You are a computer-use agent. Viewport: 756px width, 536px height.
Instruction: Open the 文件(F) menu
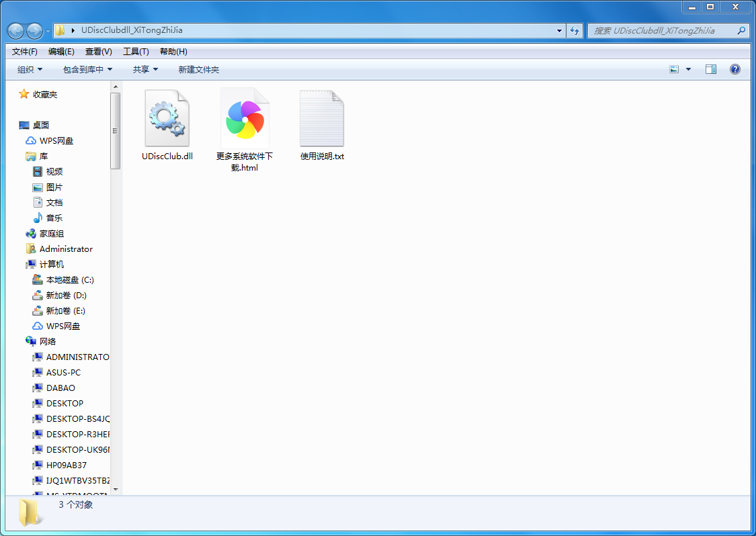25,52
